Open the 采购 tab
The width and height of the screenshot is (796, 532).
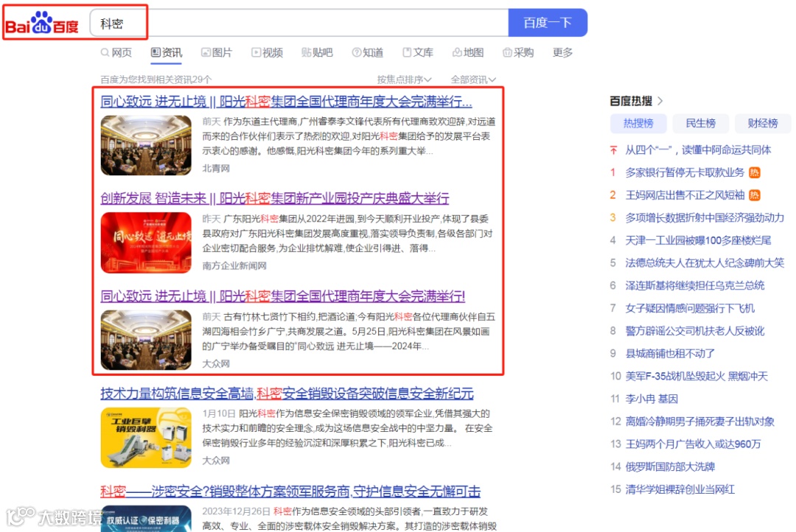coord(518,52)
